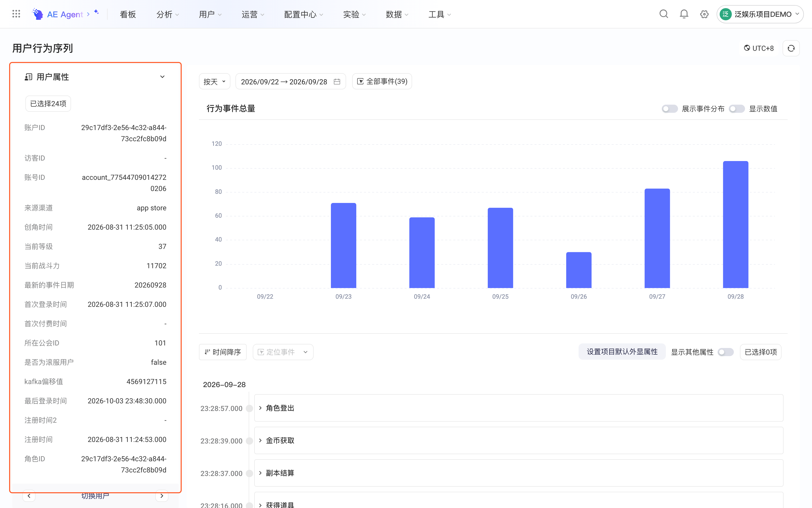Collapse the 用户属性 panel chevron
812x508 pixels.
pos(162,77)
